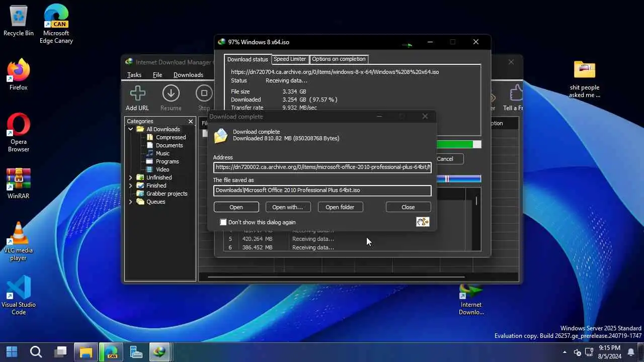Image resolution: width=644 pixels, height=362 pixels.
Task: Check 'Don't show this dialog again'
Action: point(223,222)
